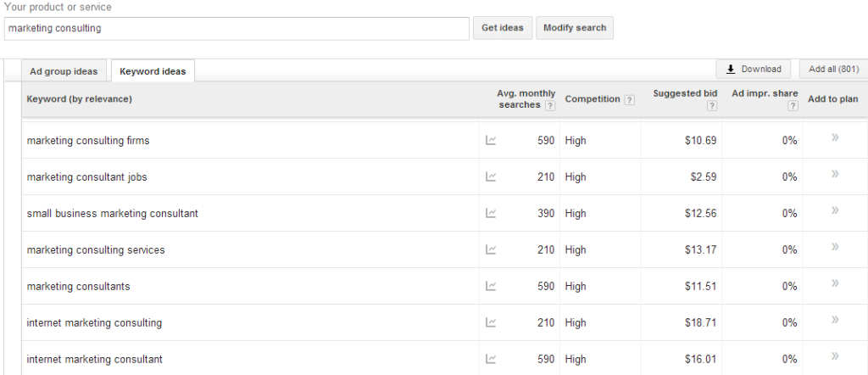This screenshot has height=375, width=868.
Task: Add small business marketing consultant to plan
Action: pos(835,210)
